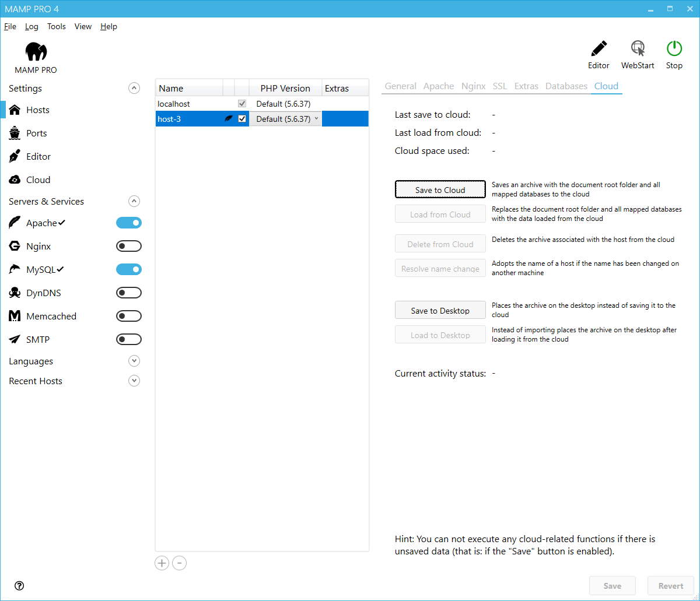This screenshot has width=700, height=601.
Task: Click the Extras column header
Action: pyautogui.click(x=345, y=89)
